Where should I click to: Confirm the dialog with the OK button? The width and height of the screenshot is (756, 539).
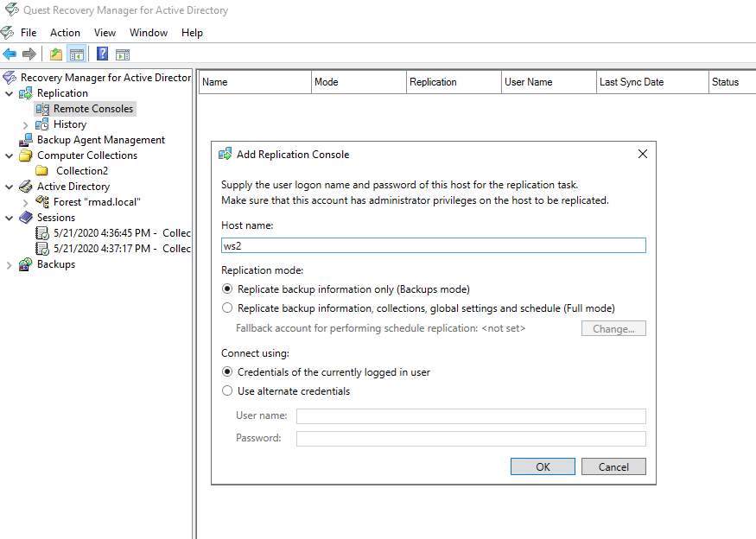(543, 466)
